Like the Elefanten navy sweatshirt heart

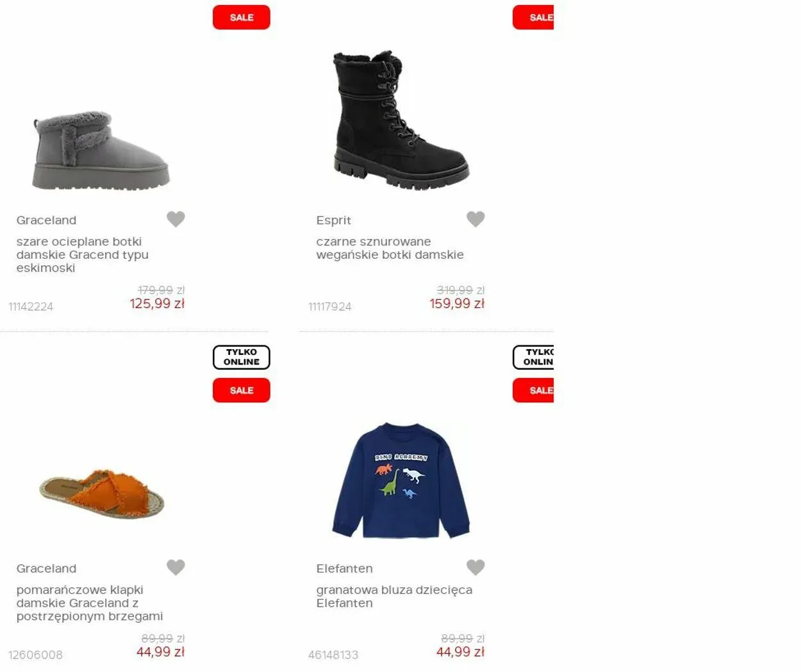[475, 567]
